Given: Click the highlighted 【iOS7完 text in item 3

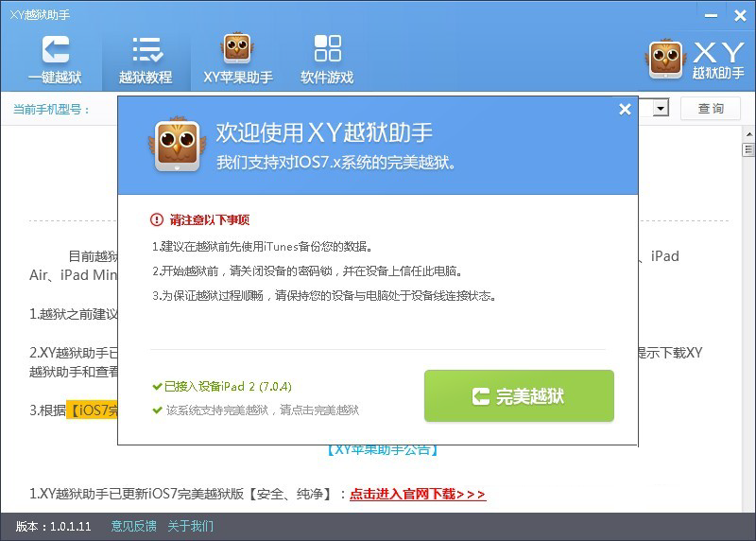Looking at the screenshot, I should coord(92,410).
